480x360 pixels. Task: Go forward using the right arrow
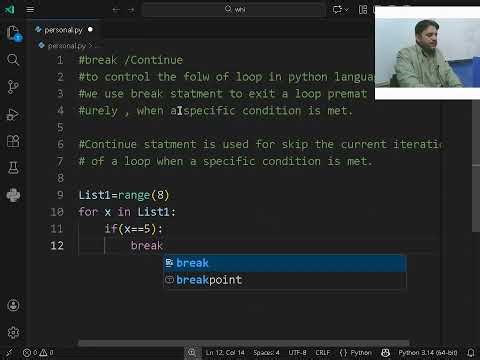tap(131, 10)
